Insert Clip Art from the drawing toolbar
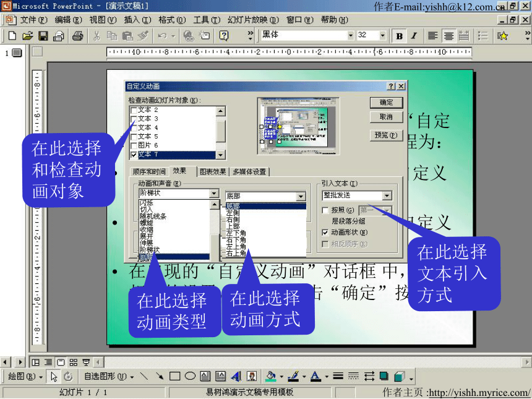Image resolution: width=532 pixels, height=399 pixels. [x=251, y=376]
